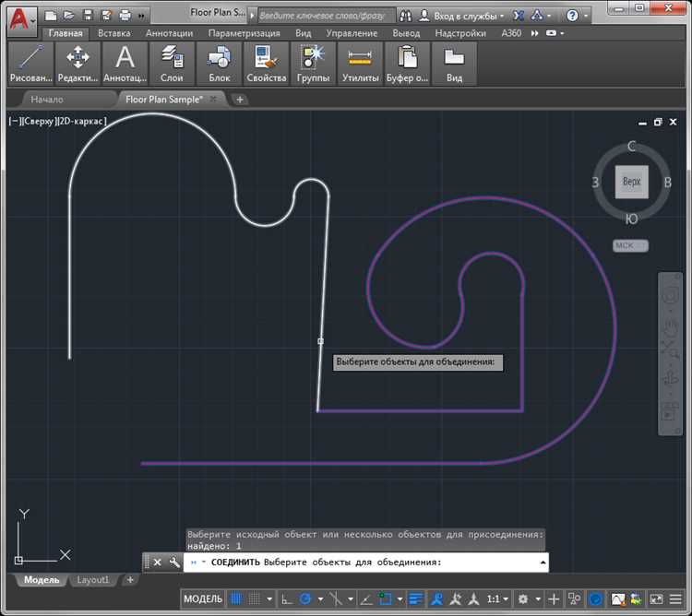Screen dimensions: 692x616
Task: Toggle lineweight display in status bar
Action: tap(416, 599)
